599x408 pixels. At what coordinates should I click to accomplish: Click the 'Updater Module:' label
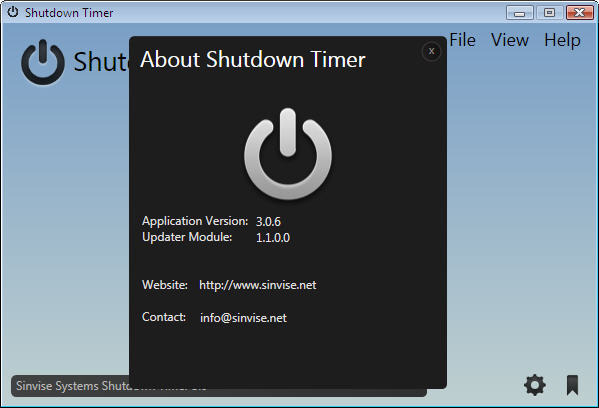point(187,237)
